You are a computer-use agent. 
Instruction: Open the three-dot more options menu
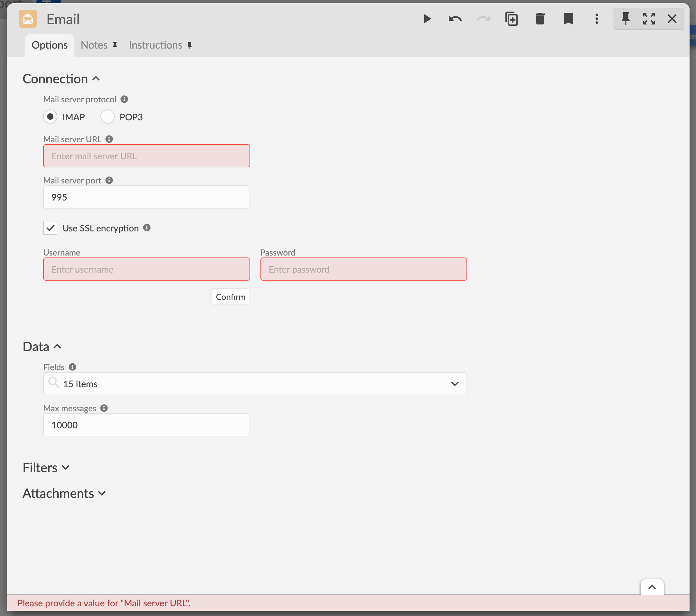(x=597, y=19)
